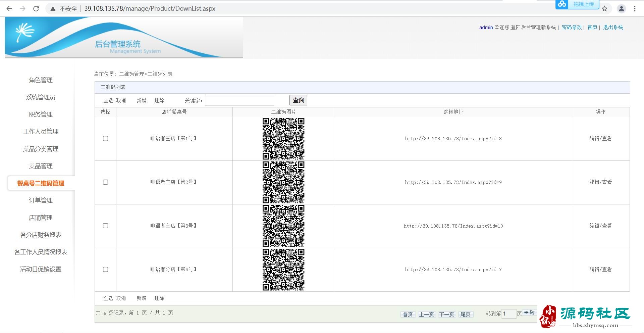This screenshot has width=644, height=333.
Task: Click the browser forward arrow
Action: coord(23,9)
